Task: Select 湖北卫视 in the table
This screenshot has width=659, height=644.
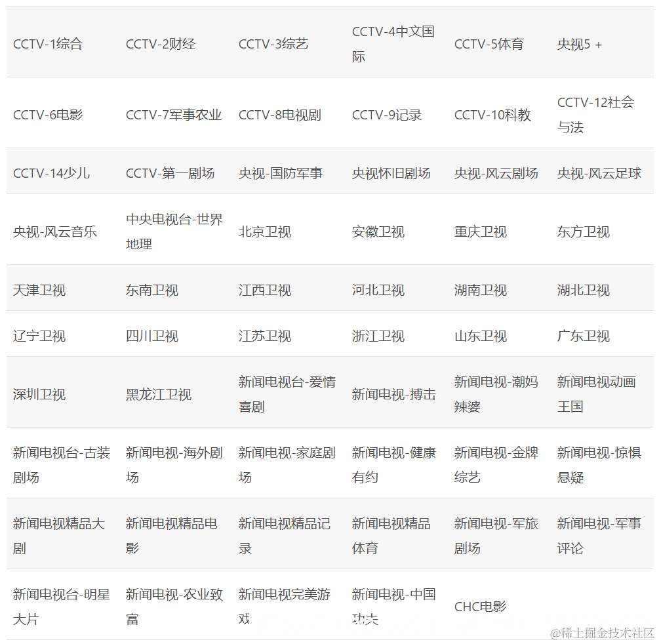Action: 584,290
